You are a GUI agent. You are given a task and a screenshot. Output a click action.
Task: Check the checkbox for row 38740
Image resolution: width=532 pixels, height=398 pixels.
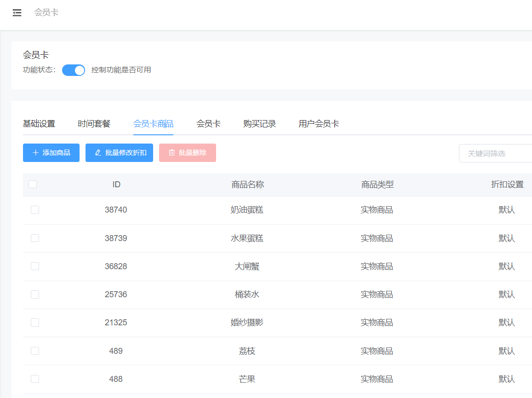(35, 210)
